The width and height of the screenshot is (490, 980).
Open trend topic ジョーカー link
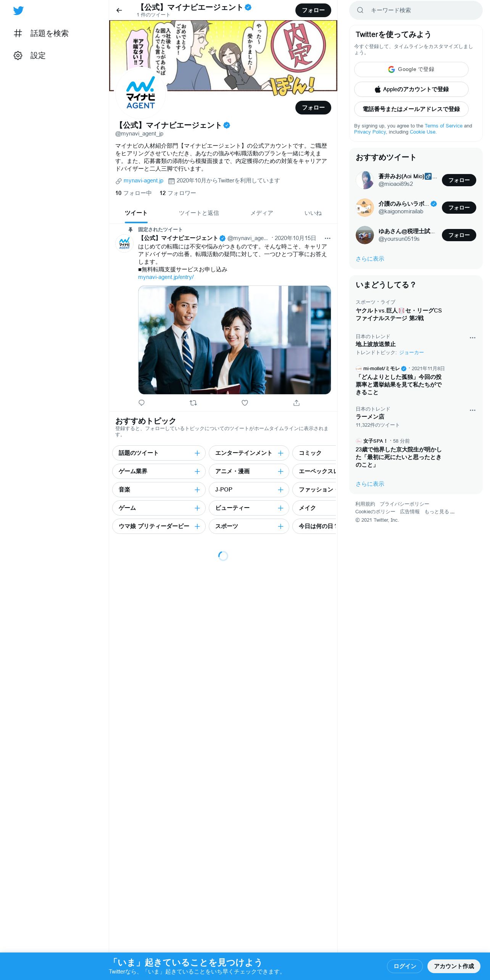click(x=411, y=353)
